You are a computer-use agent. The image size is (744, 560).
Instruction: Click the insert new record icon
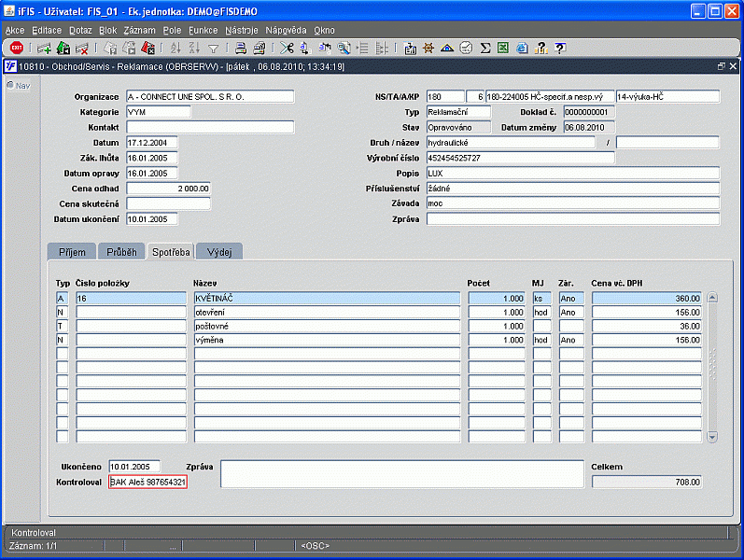[x=44, y=48]
